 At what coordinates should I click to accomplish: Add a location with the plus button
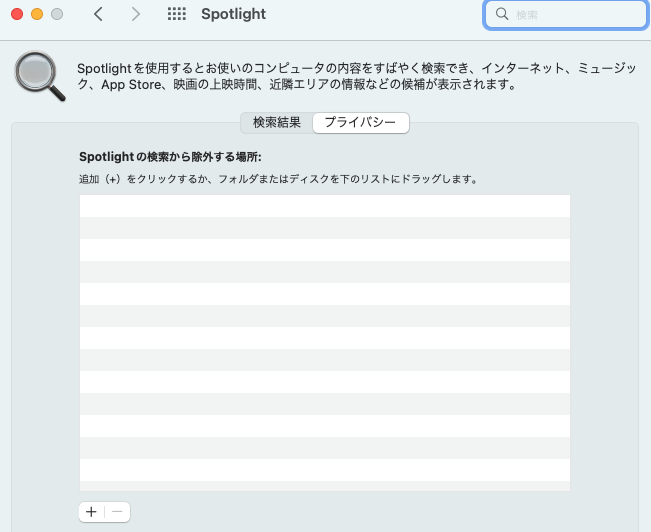91,512
